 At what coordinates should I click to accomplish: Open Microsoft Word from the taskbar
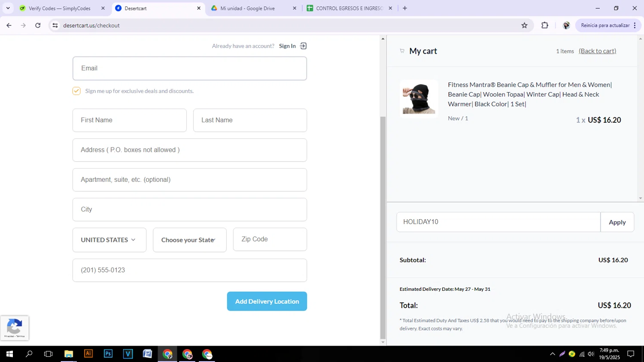pos(148,354)
